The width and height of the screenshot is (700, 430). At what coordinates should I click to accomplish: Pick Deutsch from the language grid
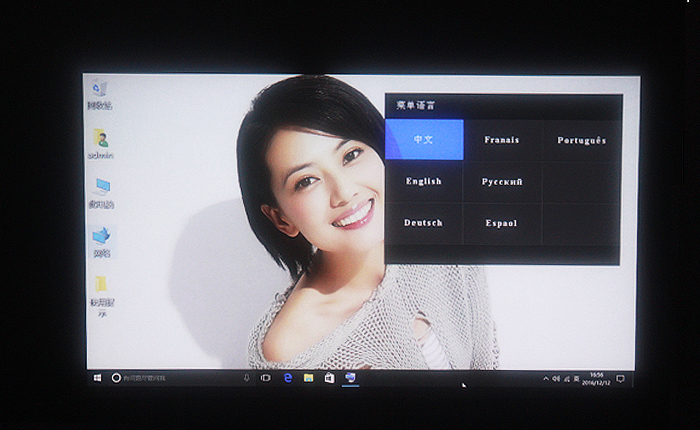(x=424, y=223)
